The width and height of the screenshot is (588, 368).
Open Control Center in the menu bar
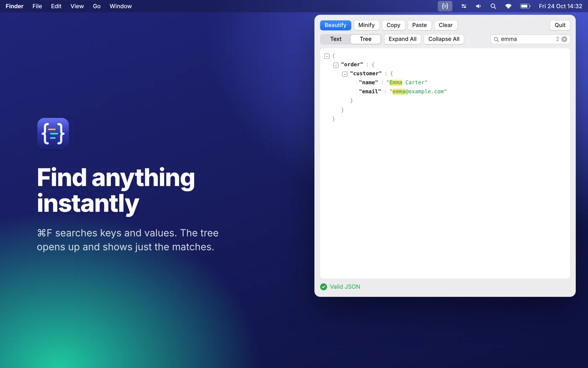464,6
